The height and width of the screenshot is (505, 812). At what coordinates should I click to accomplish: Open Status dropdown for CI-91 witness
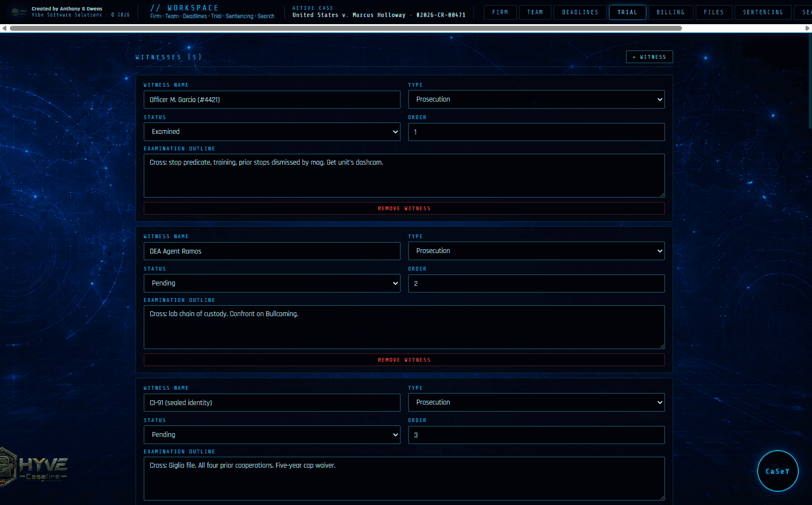(x=272, y=435)
